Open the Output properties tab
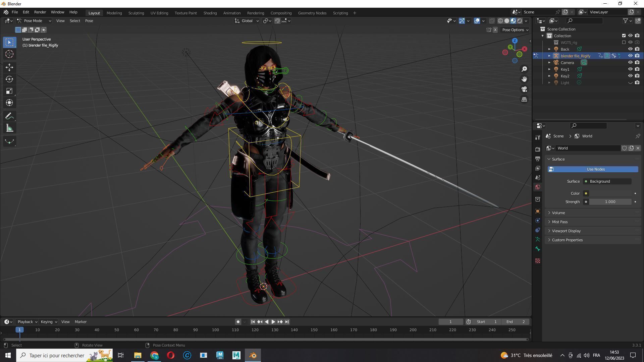The image size is (644, 362). click(x=538, y=159)
